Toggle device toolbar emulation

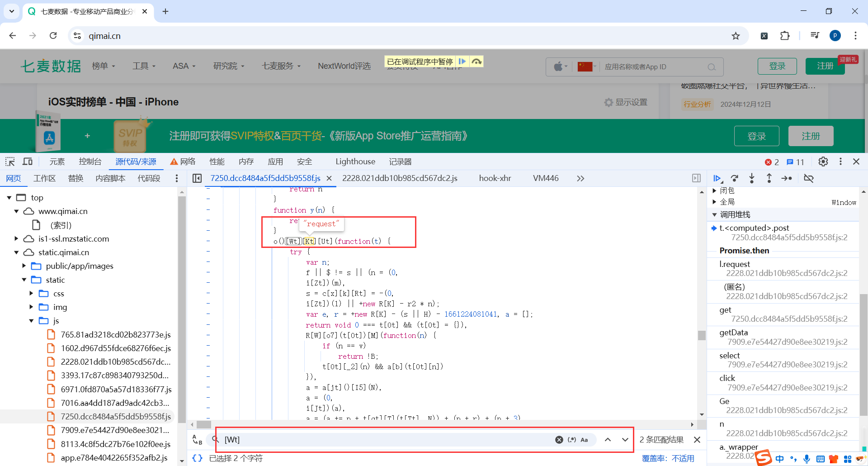coord(28,162)
